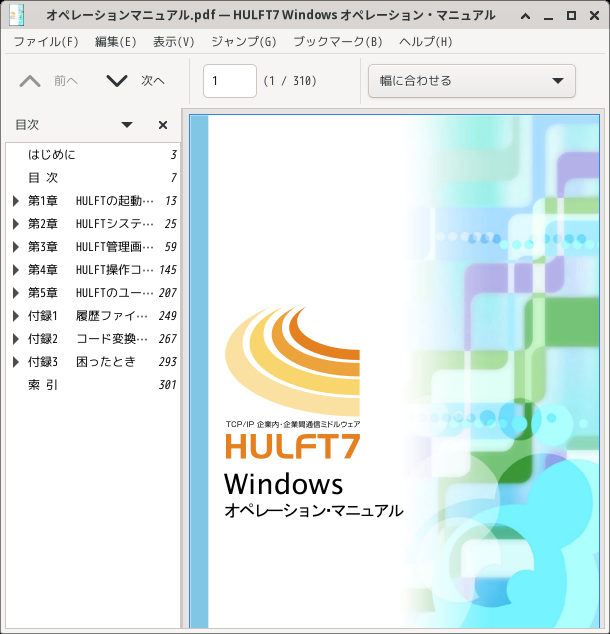Open the ヘルプ(H) menu
Screen dimensions: 610x634
point(425,42)
